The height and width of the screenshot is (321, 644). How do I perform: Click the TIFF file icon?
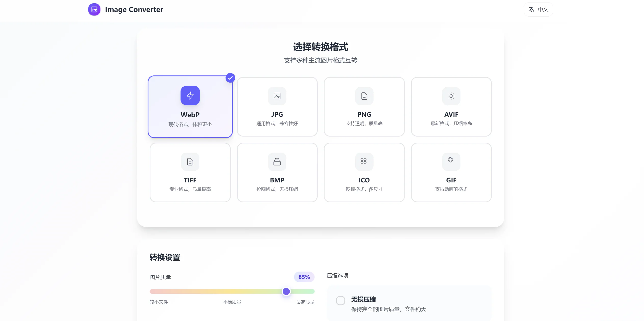tap(190, 162)
